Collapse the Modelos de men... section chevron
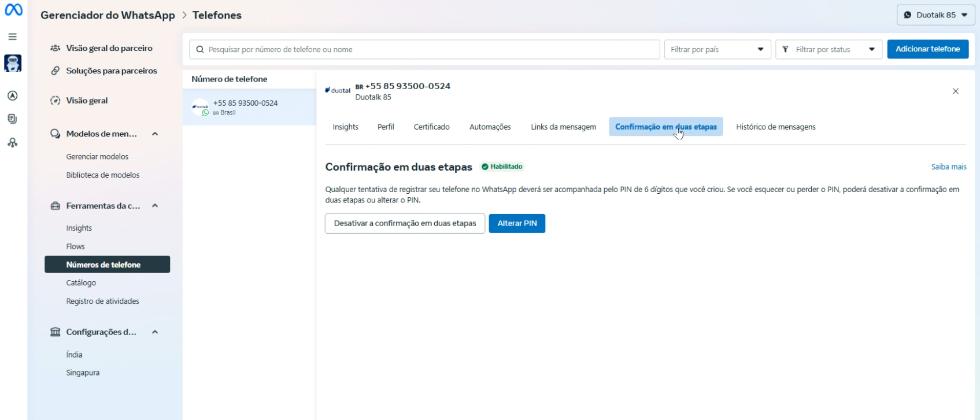Image resolution: width=980 pixels, height=420 pixels. pos(155,134)
